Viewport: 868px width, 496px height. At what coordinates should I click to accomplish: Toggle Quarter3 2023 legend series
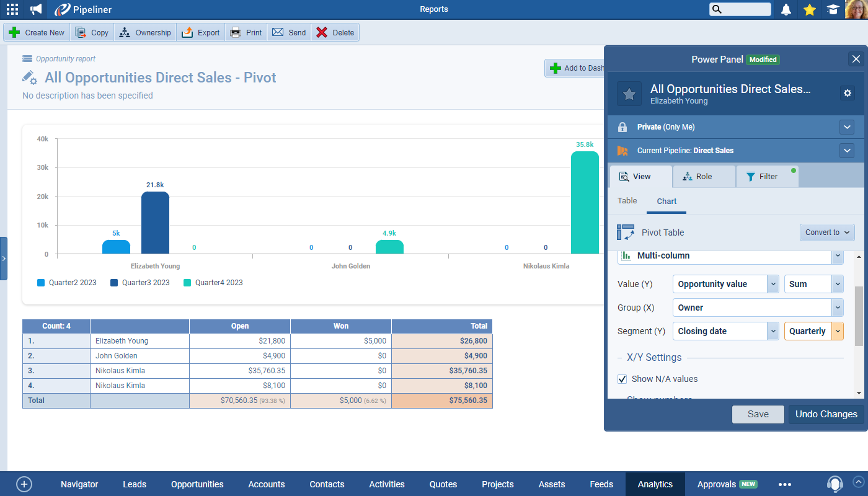(139, 283)
